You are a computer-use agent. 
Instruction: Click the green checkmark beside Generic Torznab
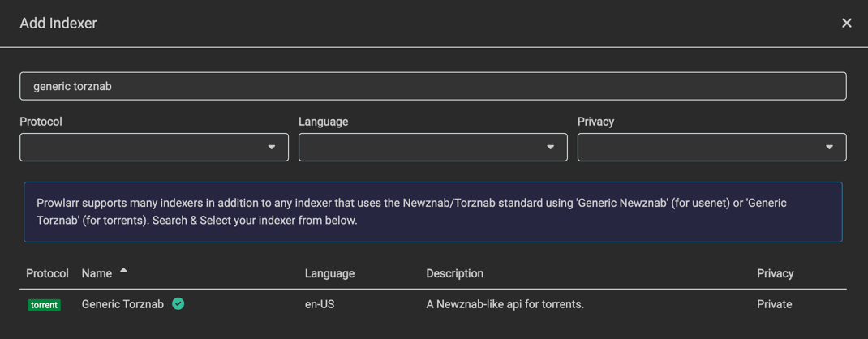tap(178, 303)
